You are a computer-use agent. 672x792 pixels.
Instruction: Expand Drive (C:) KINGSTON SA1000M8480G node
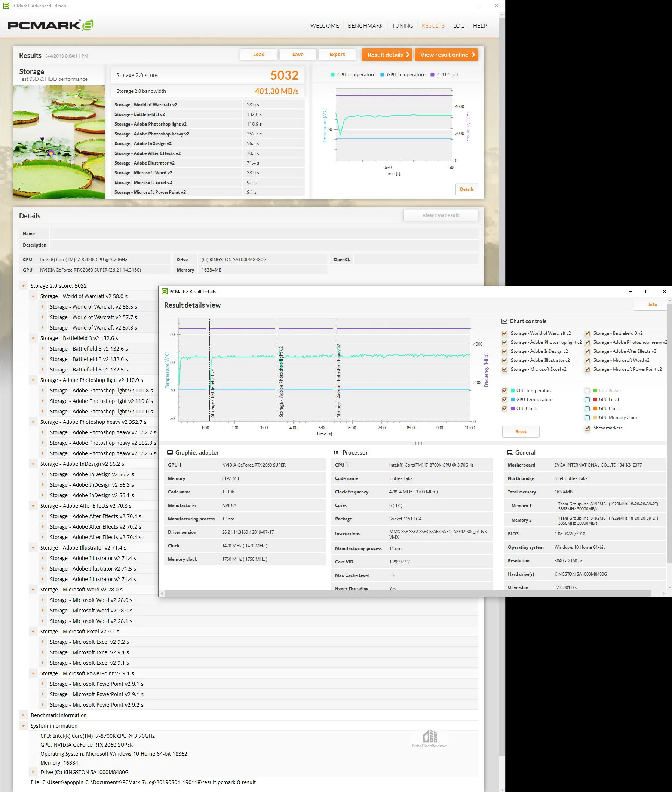(x=33, y=772)
